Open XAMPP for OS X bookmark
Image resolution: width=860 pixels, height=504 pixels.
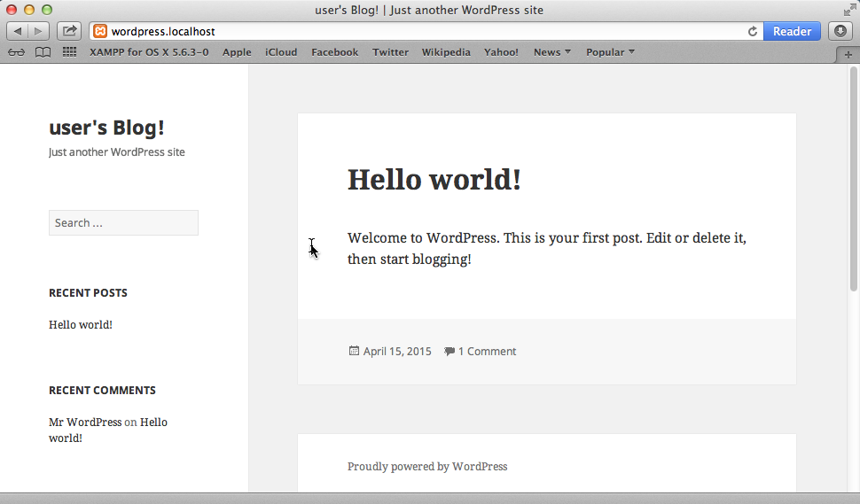149,52
